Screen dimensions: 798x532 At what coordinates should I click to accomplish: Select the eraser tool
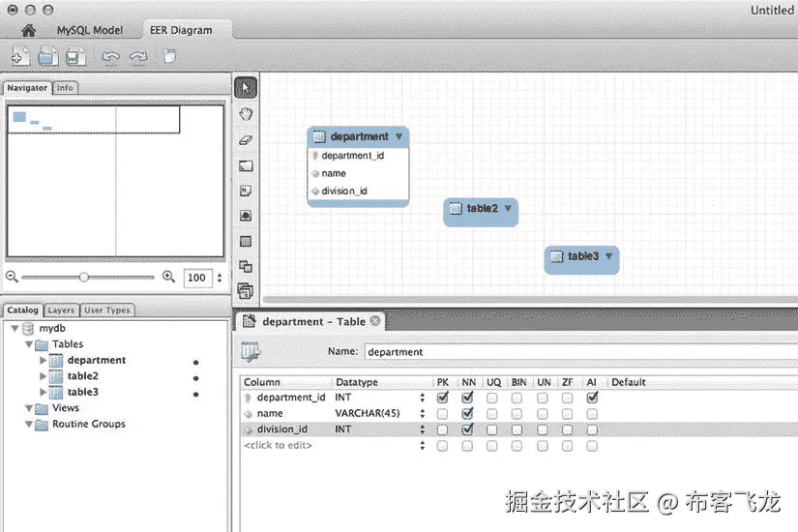[246, 140]
